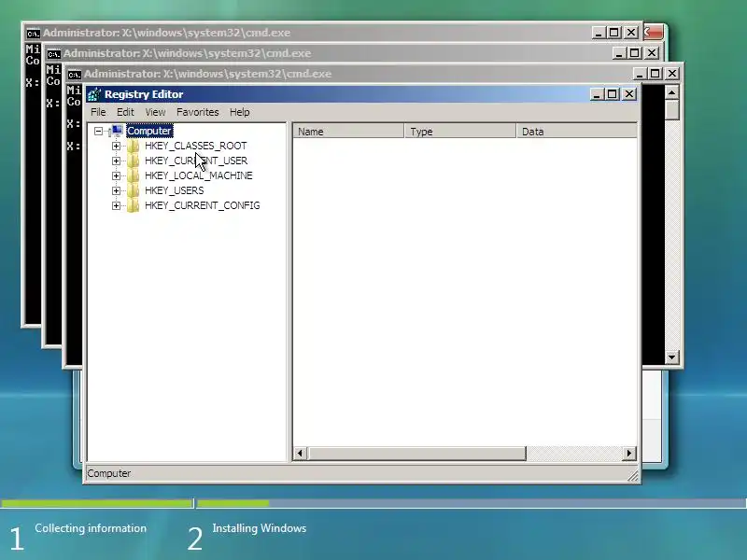Click the HKEY_USERS folder icon
This screenshot has height=560, width=747.
pos(133,190)
